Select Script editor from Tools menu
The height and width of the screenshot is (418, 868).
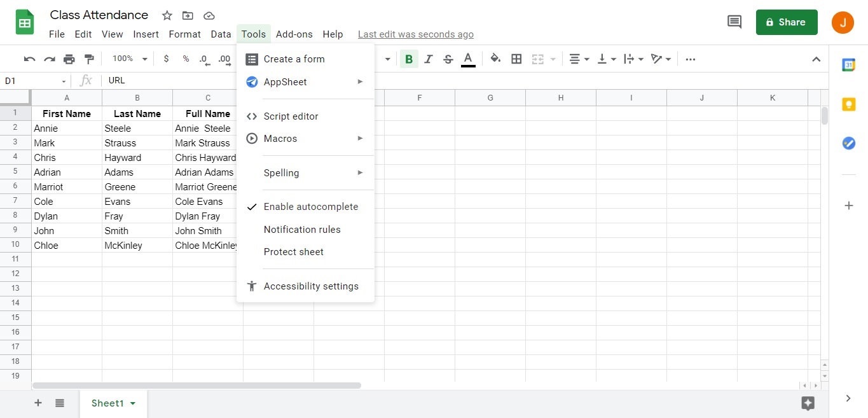(291, 116)
